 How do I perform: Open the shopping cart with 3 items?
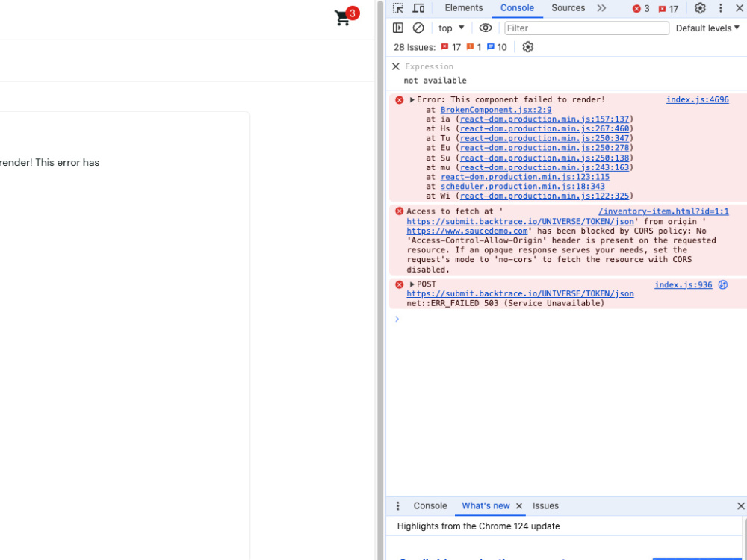pyautogui.click(x=346, y=17)
